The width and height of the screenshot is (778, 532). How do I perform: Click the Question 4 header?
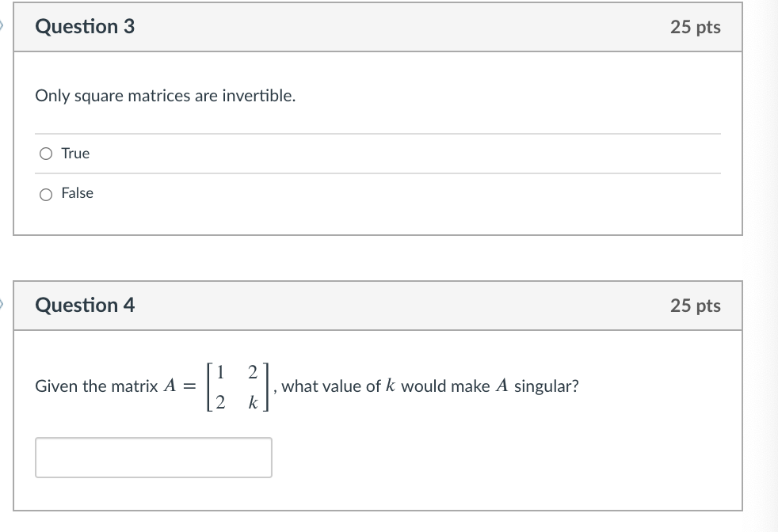coord(84,305)
